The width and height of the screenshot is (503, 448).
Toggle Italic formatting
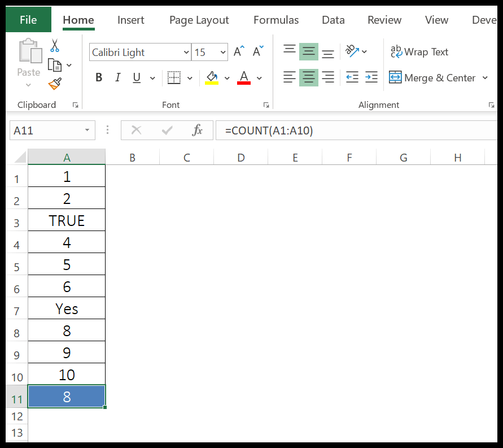tap(117, 77)
